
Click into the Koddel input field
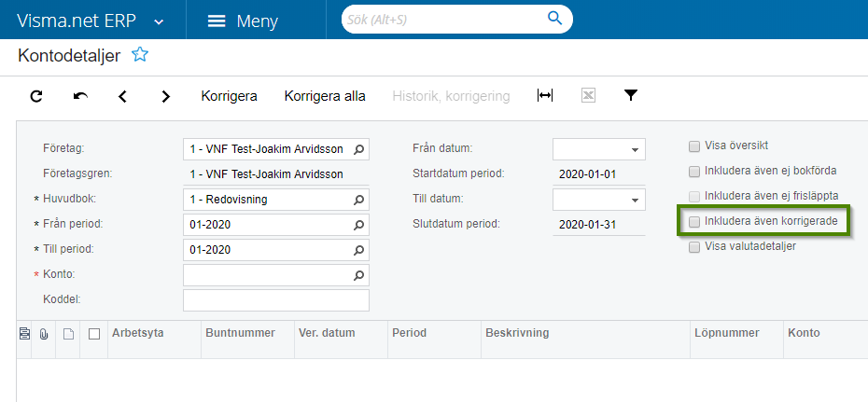point(275,300)
